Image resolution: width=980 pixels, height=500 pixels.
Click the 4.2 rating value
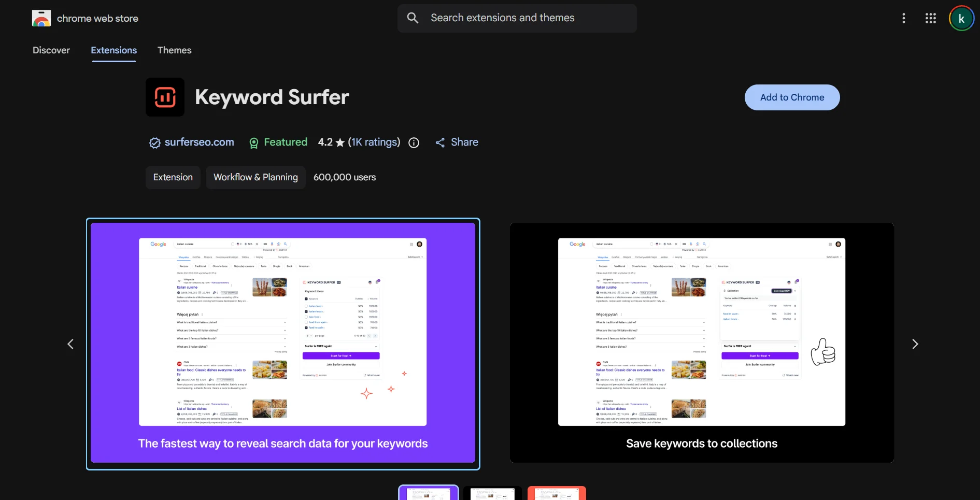click(x=325, y=142)
